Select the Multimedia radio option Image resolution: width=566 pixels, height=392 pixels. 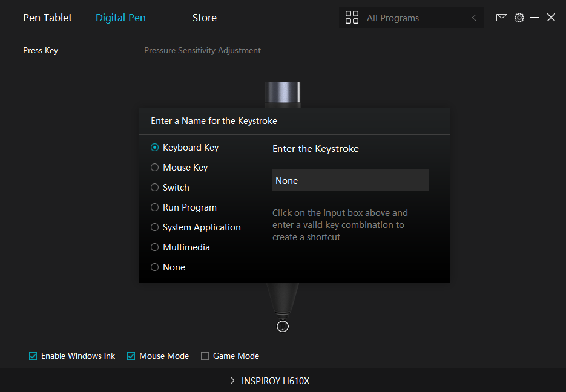click(155, 247)
